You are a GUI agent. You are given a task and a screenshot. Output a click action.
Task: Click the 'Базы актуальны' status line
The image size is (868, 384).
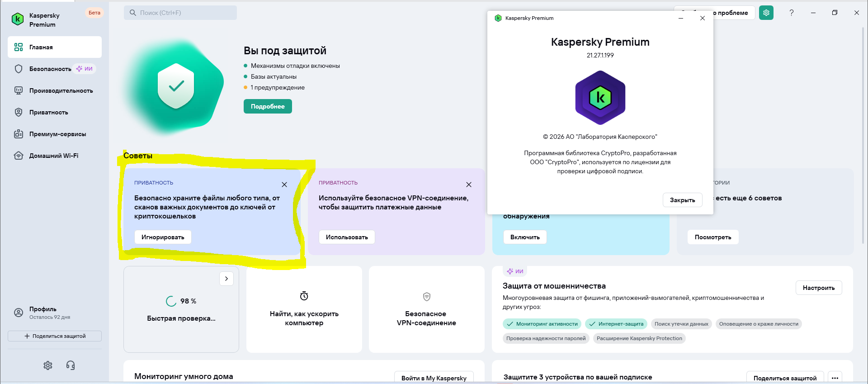click(274, 76)
